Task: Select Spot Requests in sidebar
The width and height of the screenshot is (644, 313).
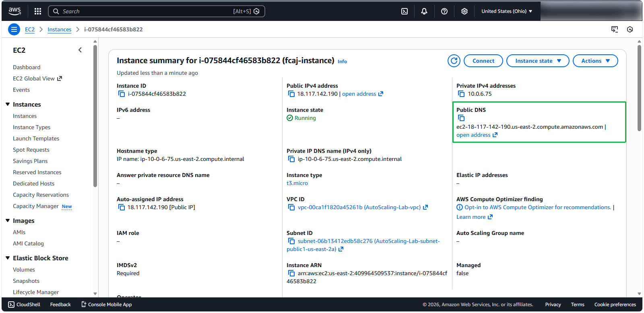Action: (x=31, y=150)
